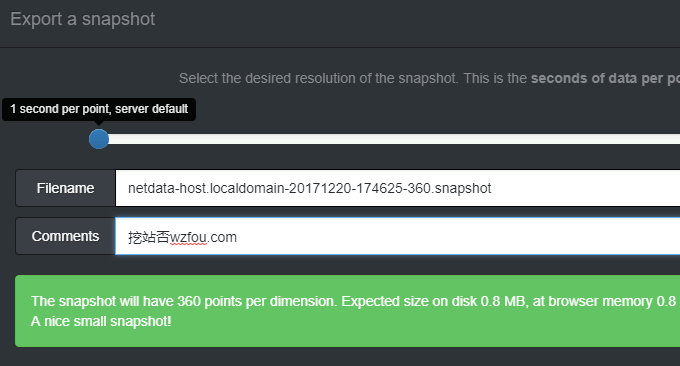
Task: Click the underlined word wzfou in Comments
Action: pos(188,238)
